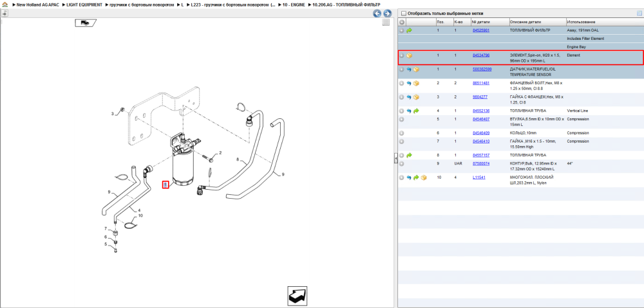This screenshot has width=644, height=308.
Task: Click 'Использование' column header
Action: [581, 22]
